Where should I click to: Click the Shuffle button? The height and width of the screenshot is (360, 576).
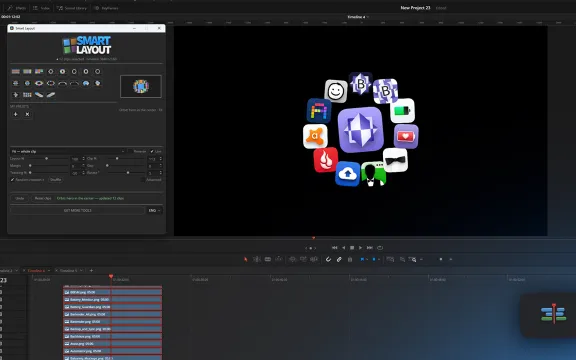55,180
